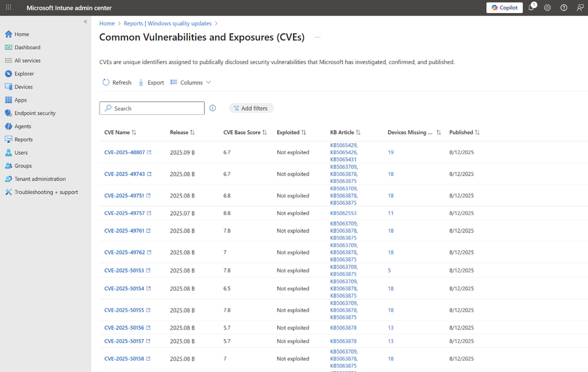Open CVE-2025-49761 link

124,231
